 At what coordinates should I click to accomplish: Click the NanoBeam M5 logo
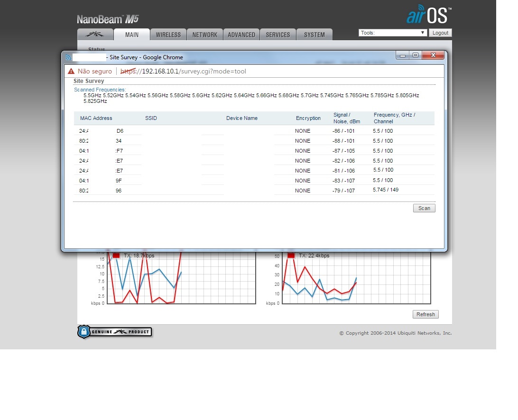tap(108, 19)
